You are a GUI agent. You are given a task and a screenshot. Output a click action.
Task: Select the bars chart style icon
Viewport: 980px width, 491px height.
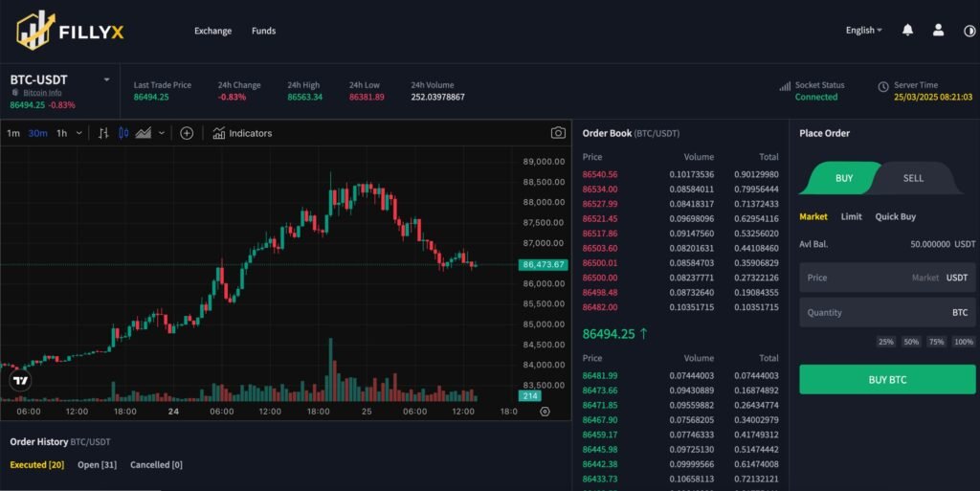(x=103, y=133)
